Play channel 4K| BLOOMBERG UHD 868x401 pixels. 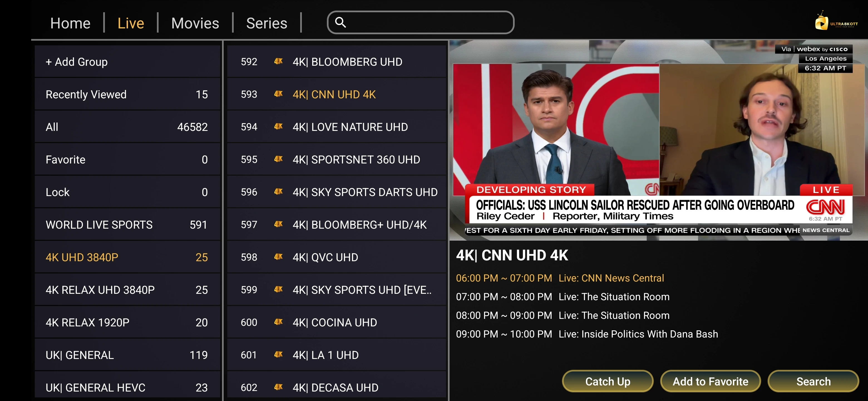(336, 62)
